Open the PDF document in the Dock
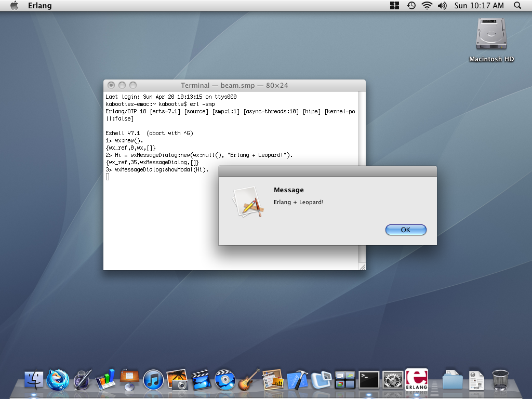This screenshot has height=399, width=532. click(x=476, y=380)
